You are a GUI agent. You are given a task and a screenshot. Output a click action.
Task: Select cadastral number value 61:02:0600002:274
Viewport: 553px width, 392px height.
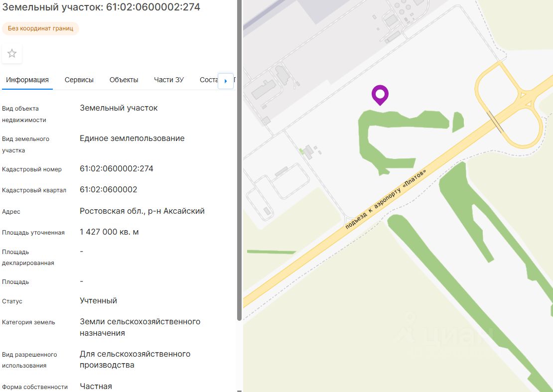click(x=117, y=168)
